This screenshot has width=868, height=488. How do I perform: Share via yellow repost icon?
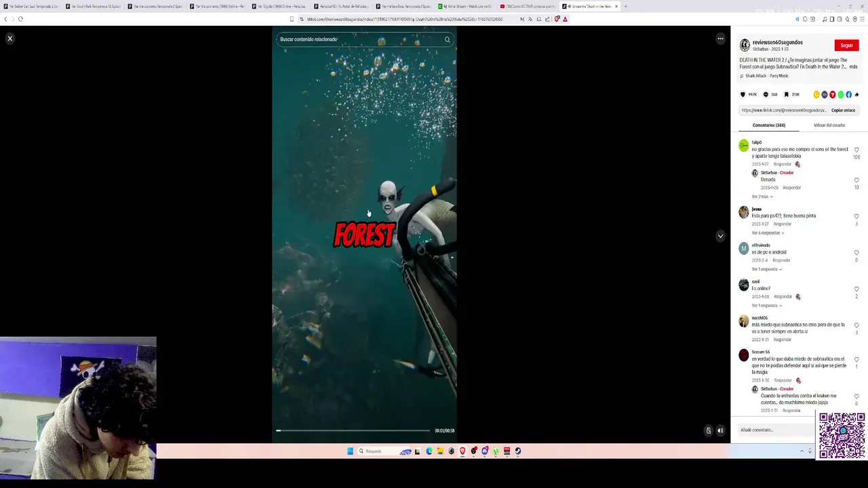[816, 95]
